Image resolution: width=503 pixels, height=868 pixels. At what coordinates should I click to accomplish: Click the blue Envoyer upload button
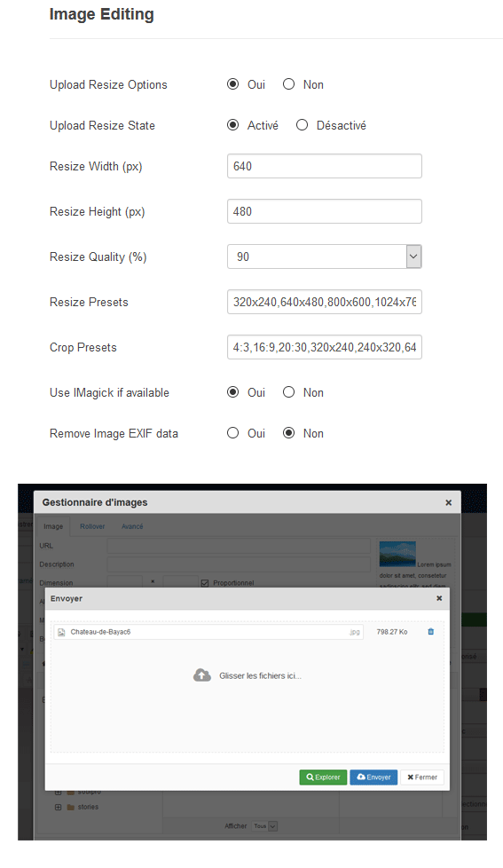click(x=373, y=777)
